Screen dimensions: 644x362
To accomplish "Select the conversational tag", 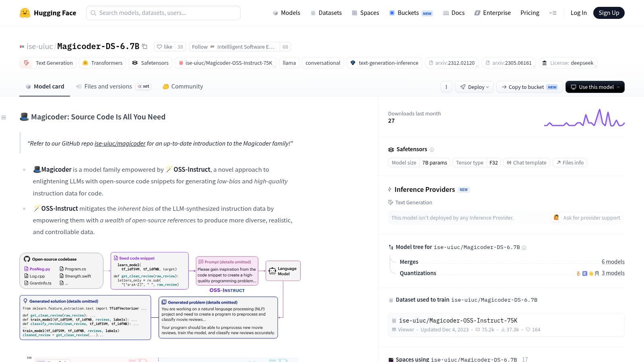I will (x=323, y=63).
